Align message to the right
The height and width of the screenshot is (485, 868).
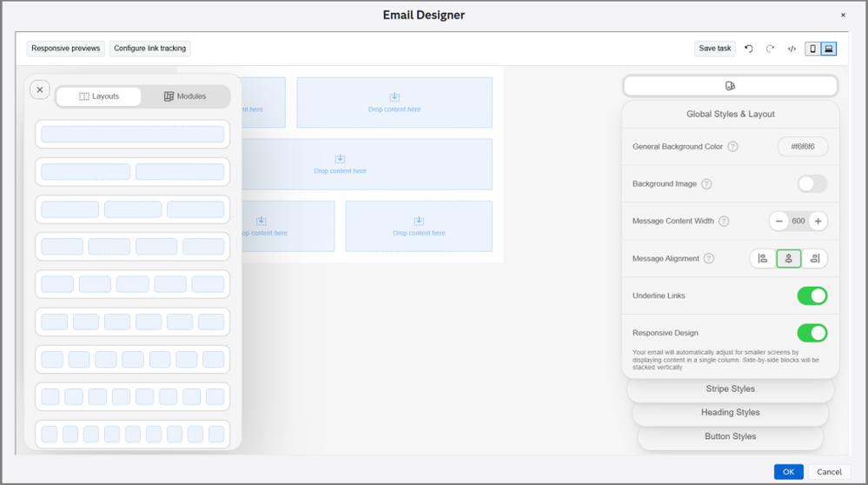[x=814, y=258]
